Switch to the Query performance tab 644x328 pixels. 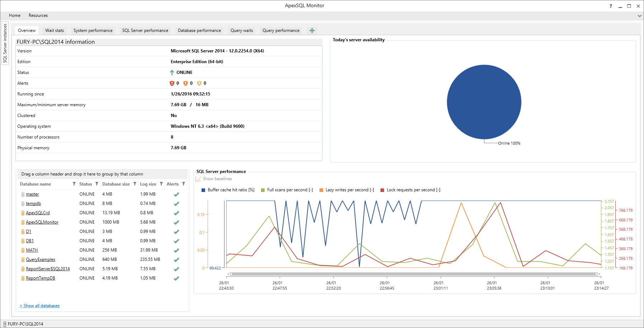tap(281, 31)
